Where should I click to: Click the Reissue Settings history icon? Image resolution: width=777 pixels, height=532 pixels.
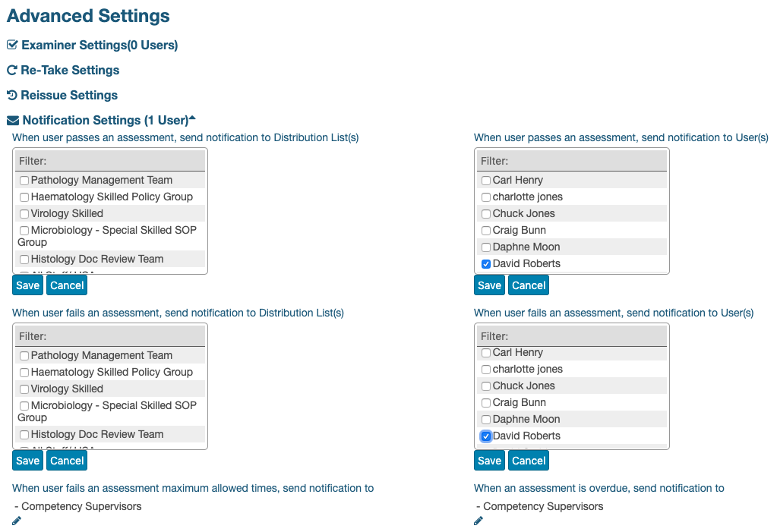(12, 96)
